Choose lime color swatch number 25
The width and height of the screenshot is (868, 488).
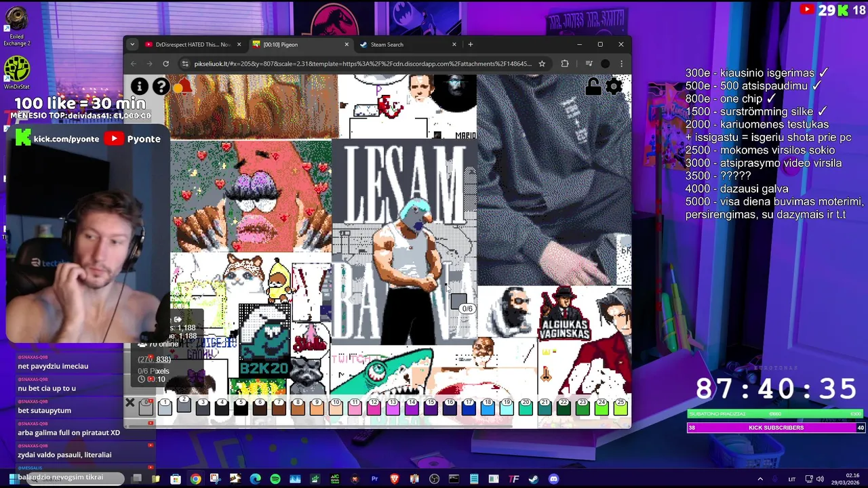620,407
